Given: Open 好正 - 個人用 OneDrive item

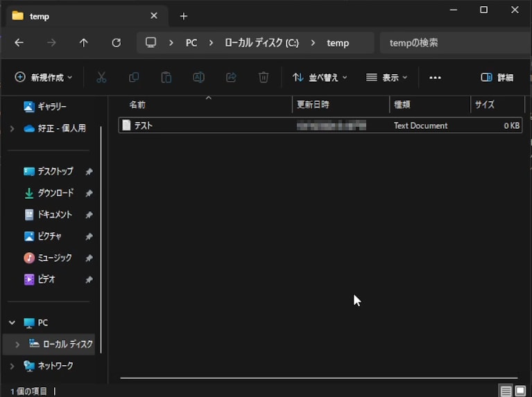Looking at the screenshot, I should [55, 128].
